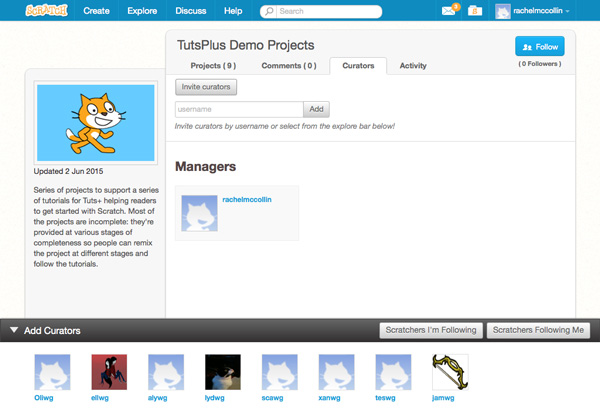Switch to the Activity tab
Image resolution: width=600 pixels, height=417 pixels.
pyautogui.click(x=413, y=66)
